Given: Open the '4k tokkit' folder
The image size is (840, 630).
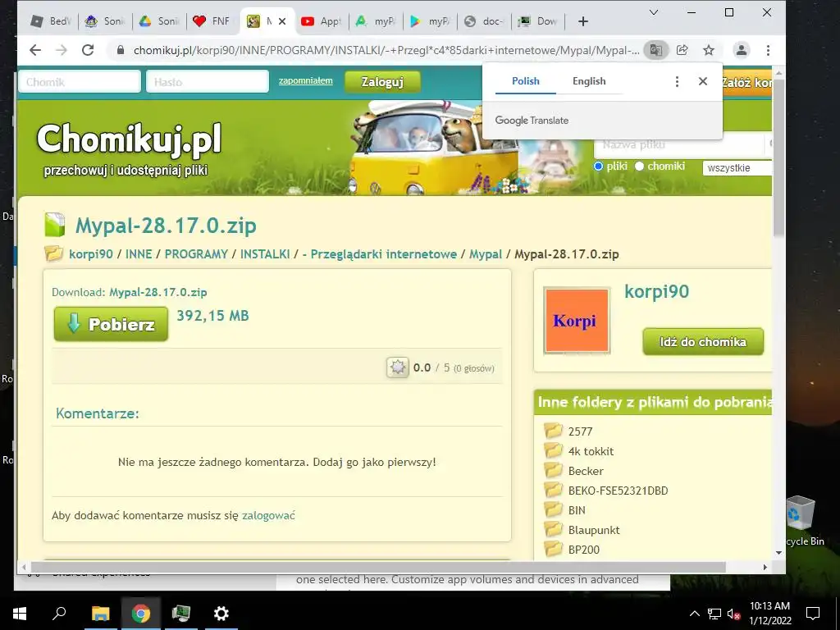Looking at the screenshot, I should 591,451.
